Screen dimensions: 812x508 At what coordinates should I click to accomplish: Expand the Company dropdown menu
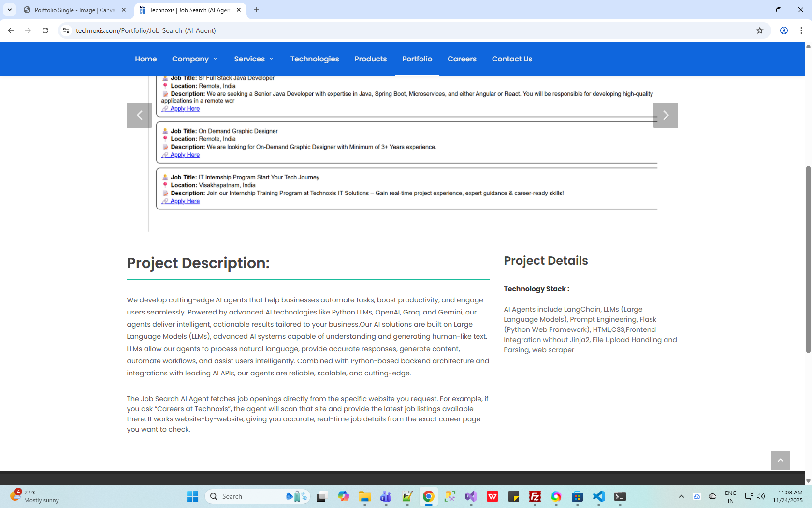point(195,59)
